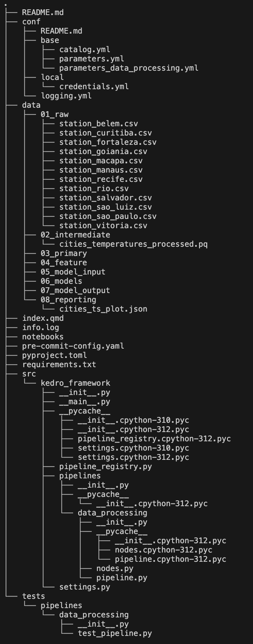253x644 pixels.
Task: Click cities_temperatures_processed.pq file
Action: pos(133,244)
